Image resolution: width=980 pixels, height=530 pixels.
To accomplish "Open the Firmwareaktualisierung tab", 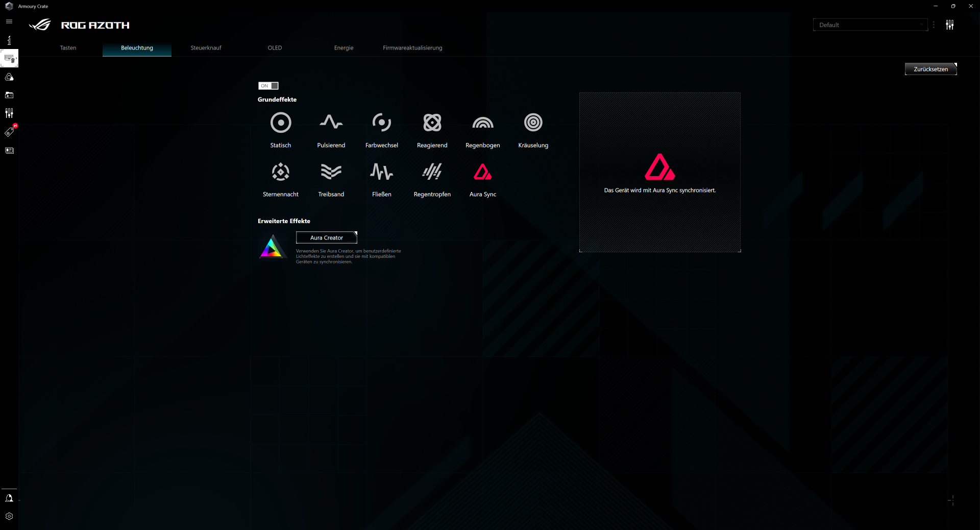I will pyautogui.click(x=412, y=48).
